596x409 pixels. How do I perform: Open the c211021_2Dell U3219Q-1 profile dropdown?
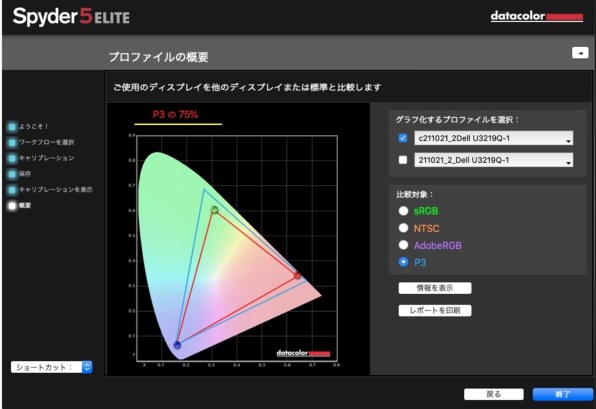point(493,138)
